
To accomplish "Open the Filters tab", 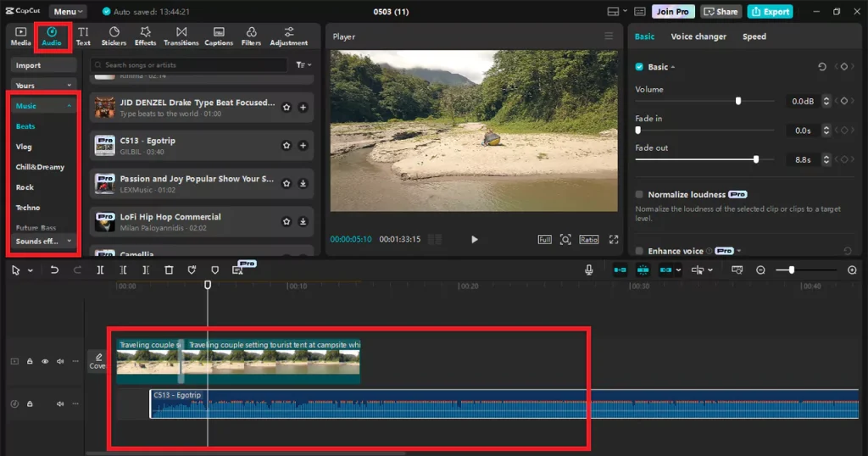I will (x=251, y=36).
